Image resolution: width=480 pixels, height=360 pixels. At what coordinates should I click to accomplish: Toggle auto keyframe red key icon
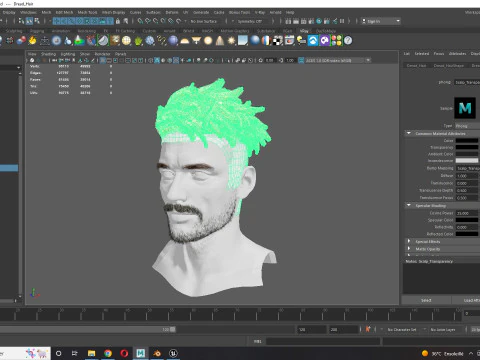click(x=368, y=329)
